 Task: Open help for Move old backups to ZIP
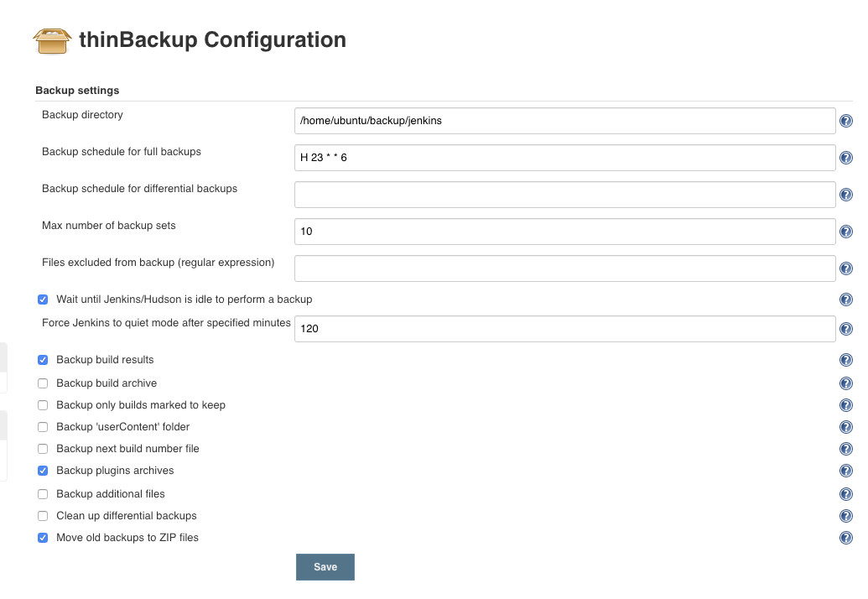point(846,538)
